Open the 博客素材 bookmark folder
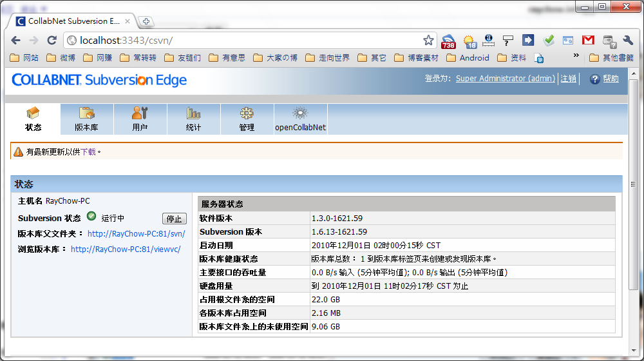The image size is (644, 361). point(417,58)
